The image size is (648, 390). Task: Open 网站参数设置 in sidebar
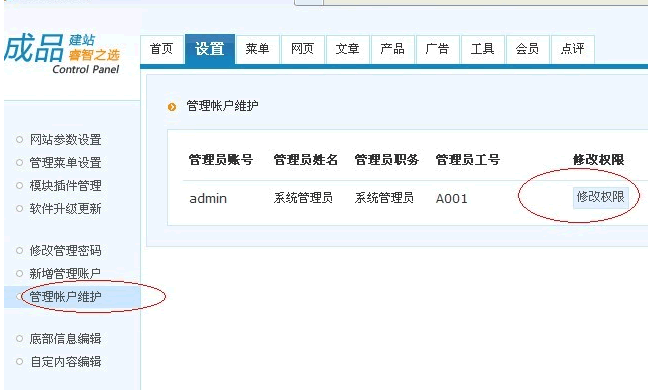coord(65,140)
